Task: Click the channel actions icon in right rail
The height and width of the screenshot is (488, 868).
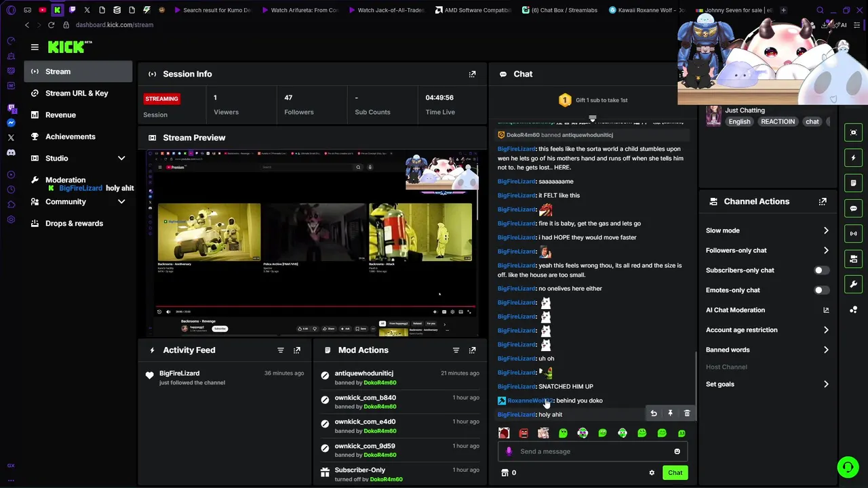Action: click(854, 259)
